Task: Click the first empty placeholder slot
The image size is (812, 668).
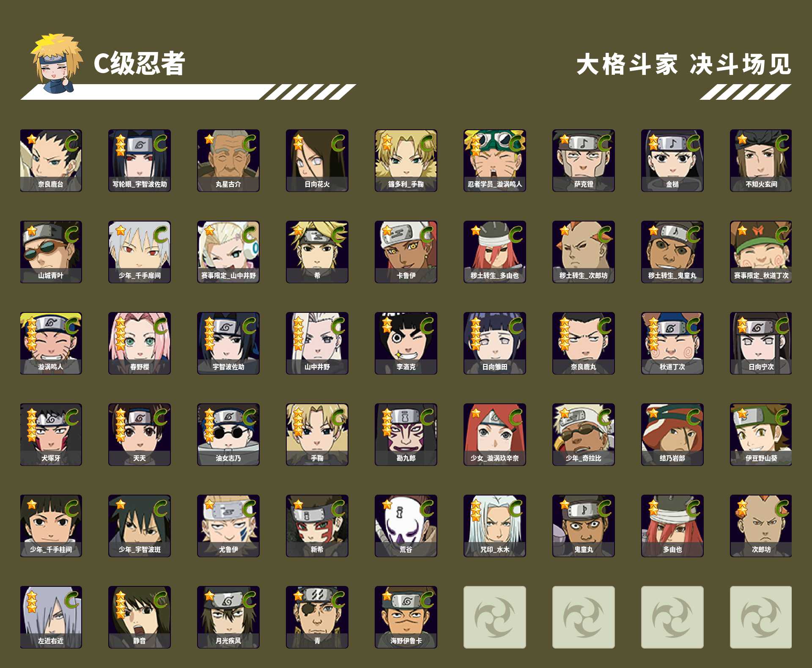Action: 495,617
